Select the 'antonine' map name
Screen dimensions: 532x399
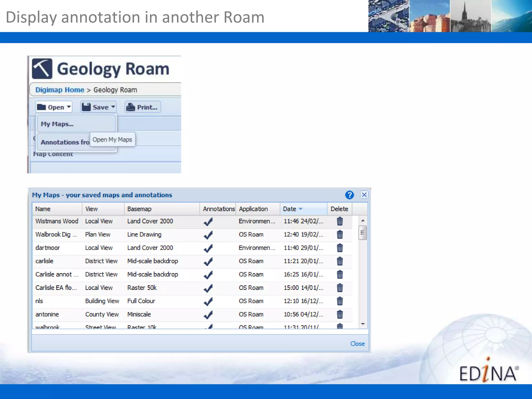pyautogui.click(x=47, y=314)
